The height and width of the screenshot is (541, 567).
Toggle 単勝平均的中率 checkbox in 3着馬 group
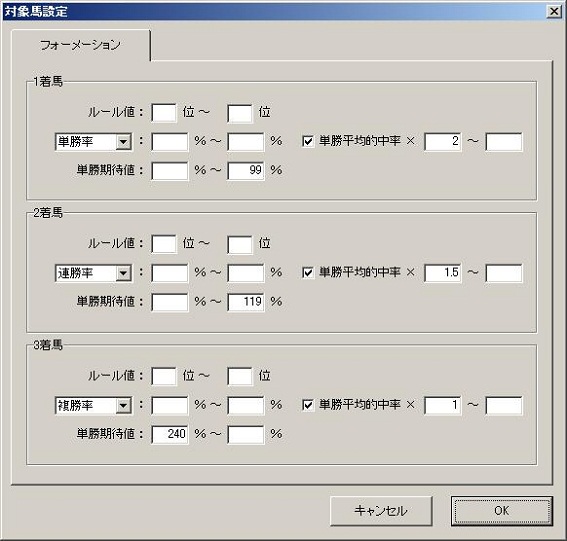[x=308, y=405]
